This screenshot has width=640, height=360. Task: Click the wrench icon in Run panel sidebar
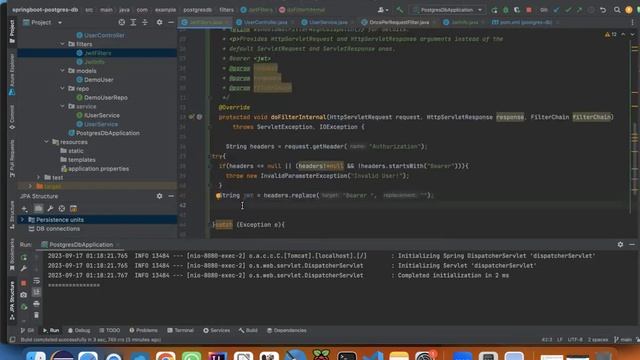tap(24, 269)
